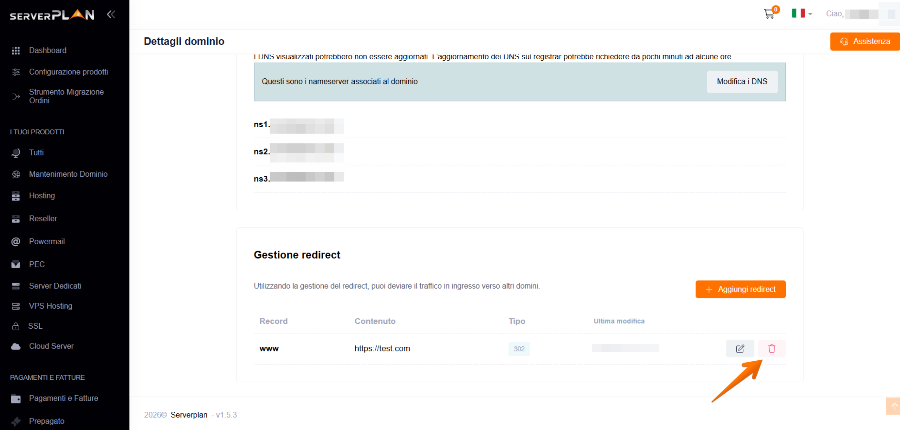Click the Aggiungi redirect button
The width and height of the screenshot is (900, 430).
(x=740, y=289)
